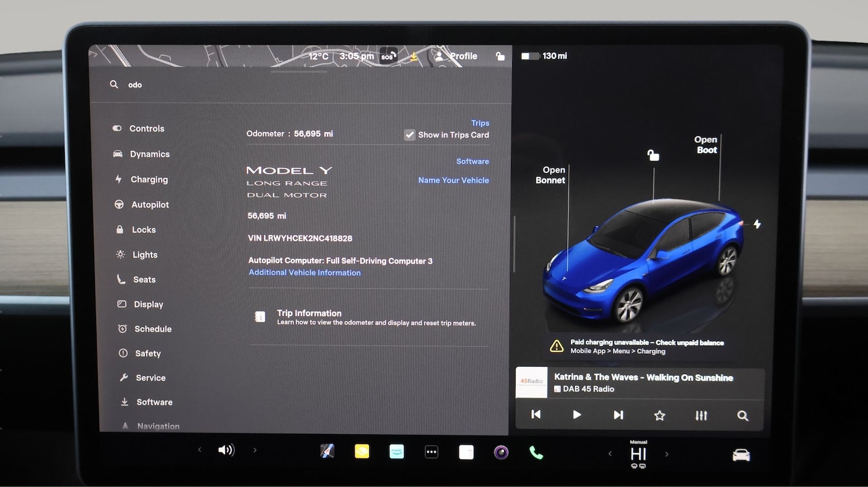Open the dashcam viewer icon in the dock
This screenshot has height=487, width=868.
501,451
